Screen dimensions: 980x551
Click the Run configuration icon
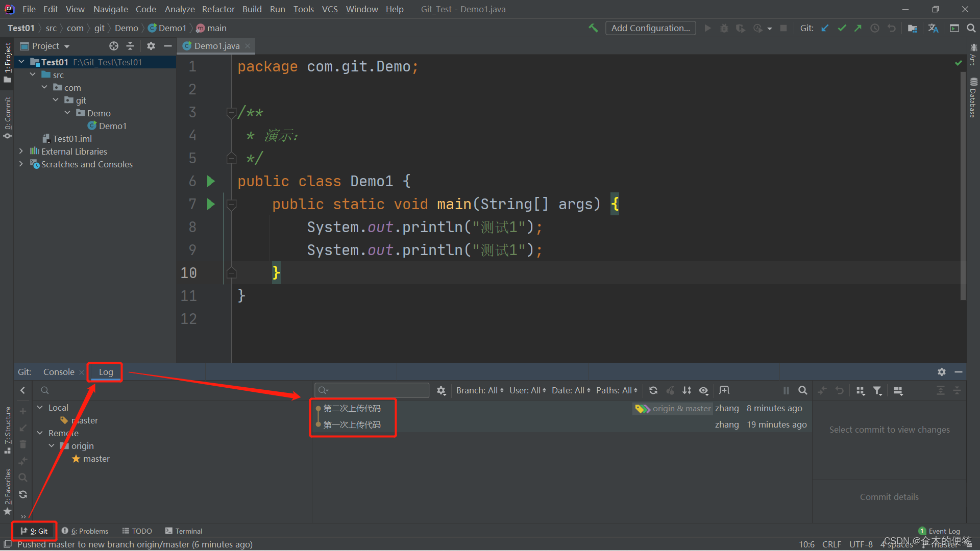click(650, 28)
